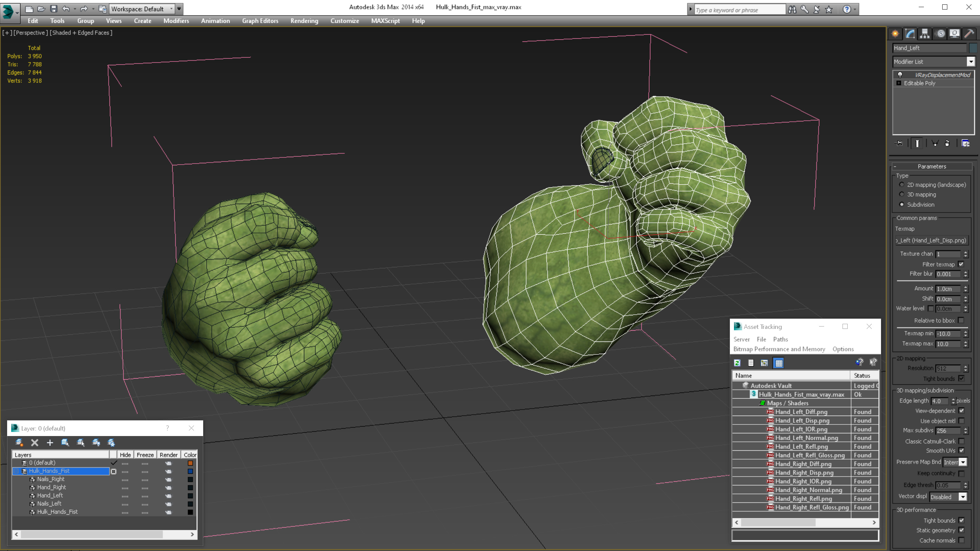Screen dimensions: 980x551
Task: Click the Undo toolbar icon
Action: pos(66,9)
